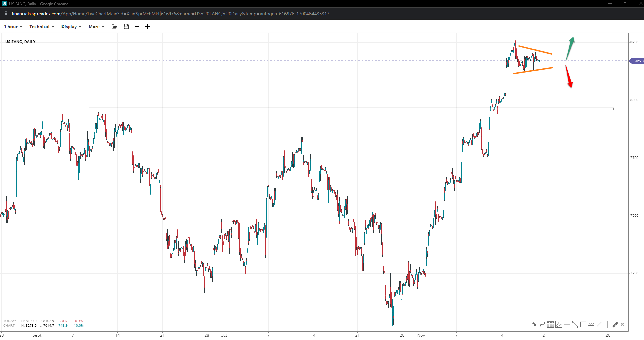Pick the Fibonacci retracement levels tool
Viewport: 644px width, 340px height.
pos(550,324)
